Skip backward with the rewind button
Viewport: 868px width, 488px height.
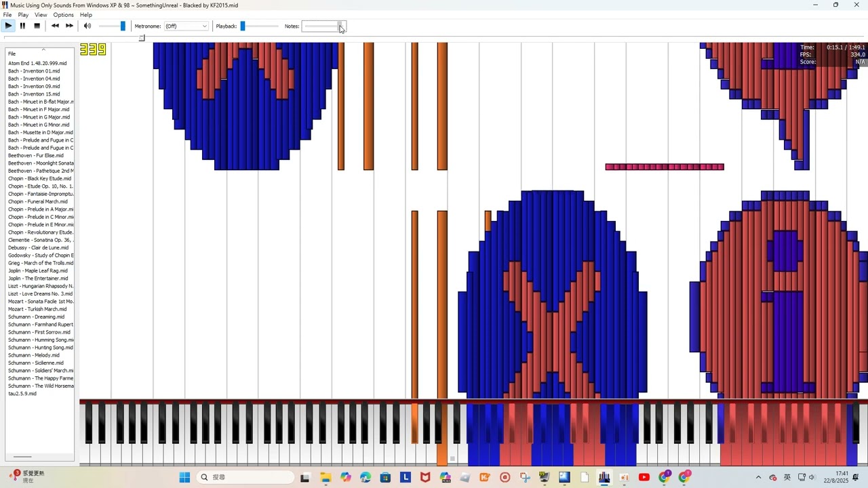click(x=55, y=26)
